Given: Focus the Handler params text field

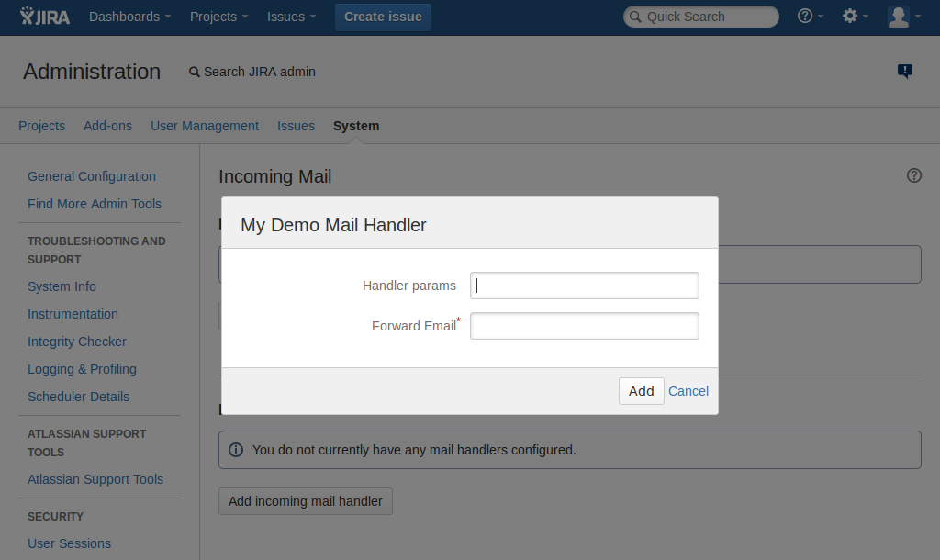Looking at the screenshot, I should pyautogui.click(x=584, y=286).
